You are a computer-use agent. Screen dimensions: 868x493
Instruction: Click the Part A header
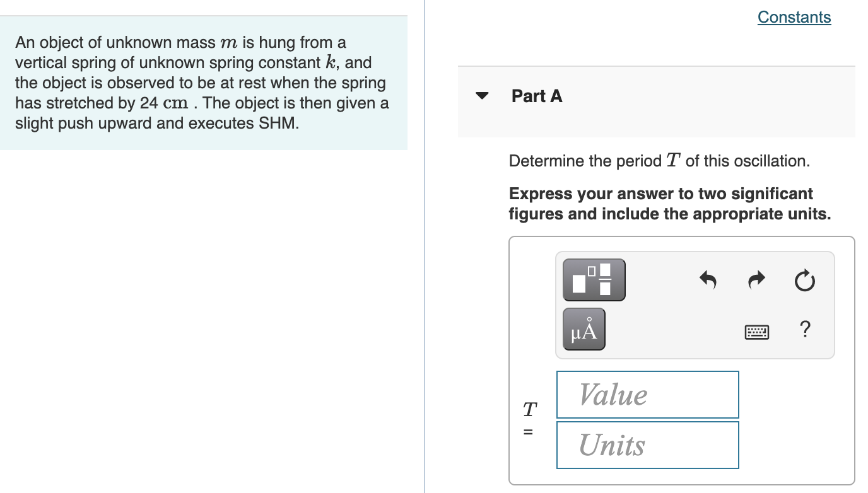(x=537, y=96)
